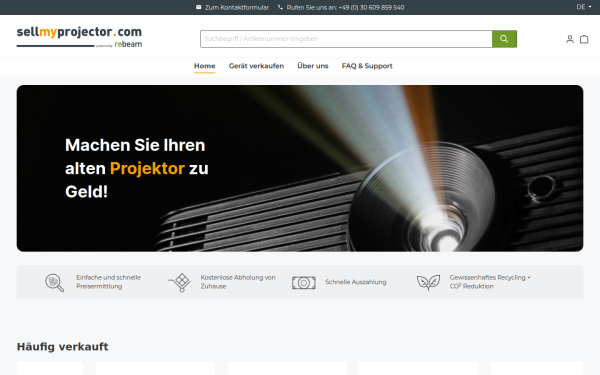Click the phone icon in top bar
600x375 pixels.
[280, 7]
